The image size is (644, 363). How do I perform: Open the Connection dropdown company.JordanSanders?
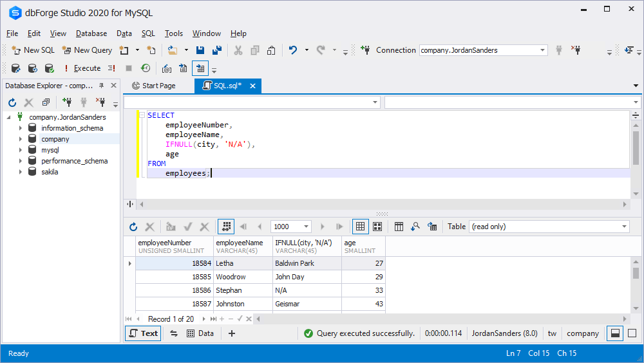[x=542, y=50]
